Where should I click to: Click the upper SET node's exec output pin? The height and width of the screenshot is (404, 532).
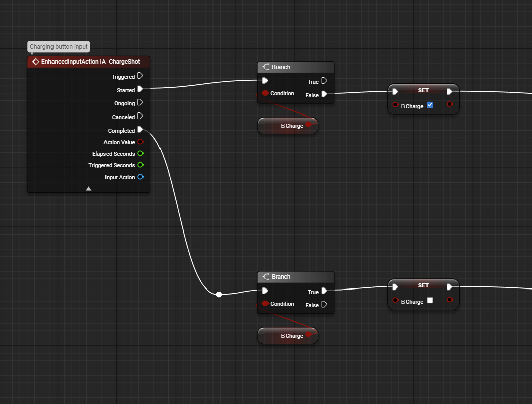[x=449, y=91]
